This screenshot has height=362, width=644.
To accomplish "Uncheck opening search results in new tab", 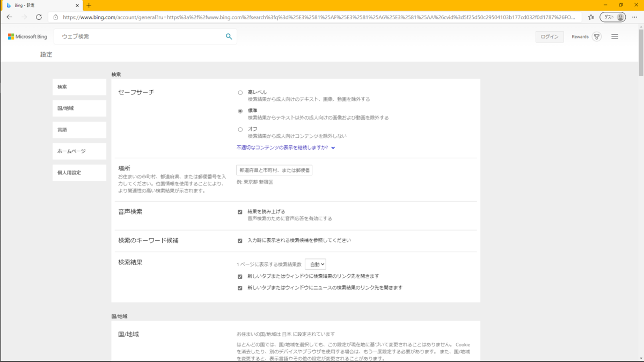I will (x=240, y=276).
